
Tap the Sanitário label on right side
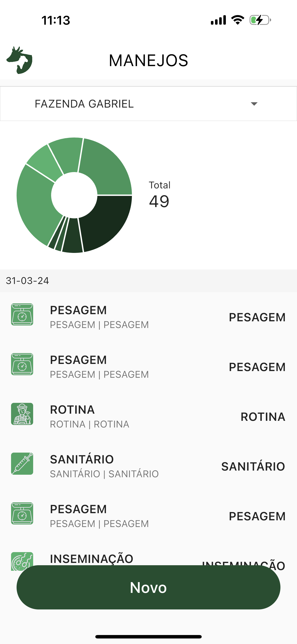point(253,466)
